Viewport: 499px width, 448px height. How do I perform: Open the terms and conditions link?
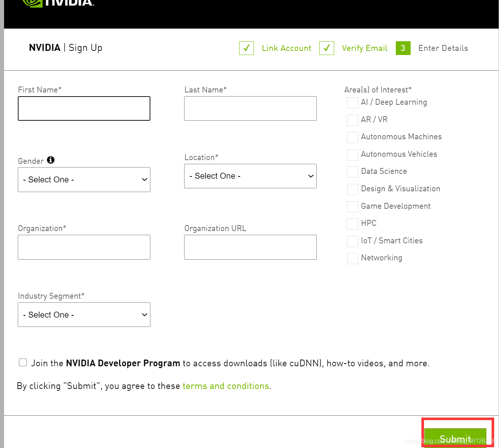(226, 386)
